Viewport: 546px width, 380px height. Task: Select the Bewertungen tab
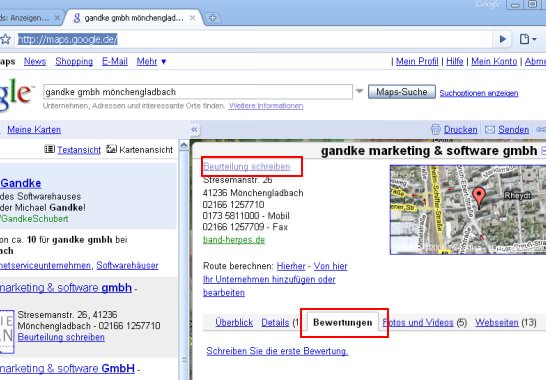(x=343, y=323)
